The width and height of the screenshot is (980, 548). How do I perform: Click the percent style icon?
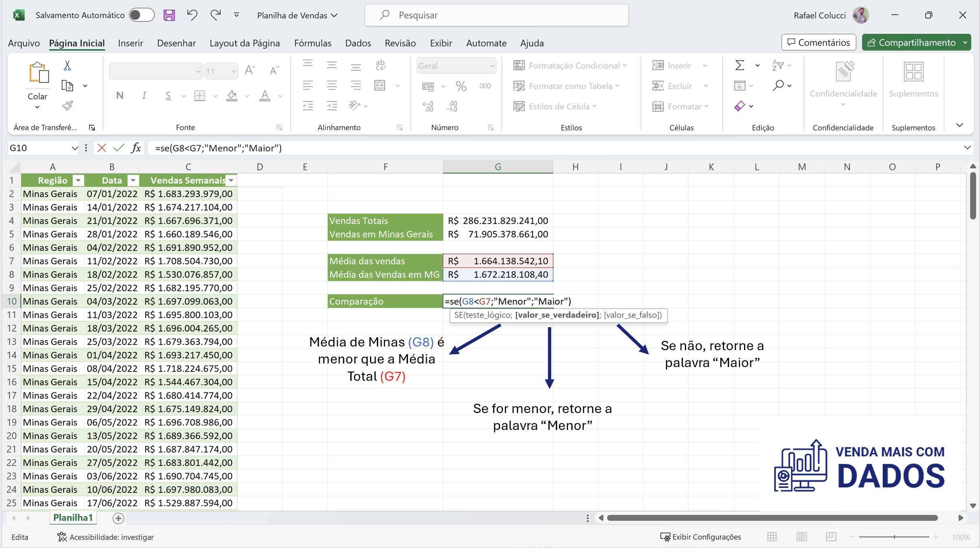coord(461,86)
